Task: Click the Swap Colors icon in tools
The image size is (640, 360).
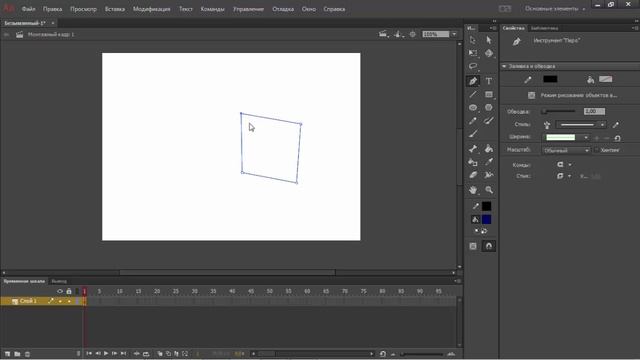Action: point(484,231)
